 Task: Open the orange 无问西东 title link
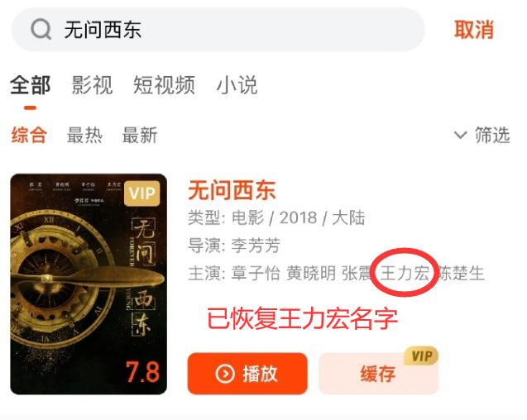(232, 190)
